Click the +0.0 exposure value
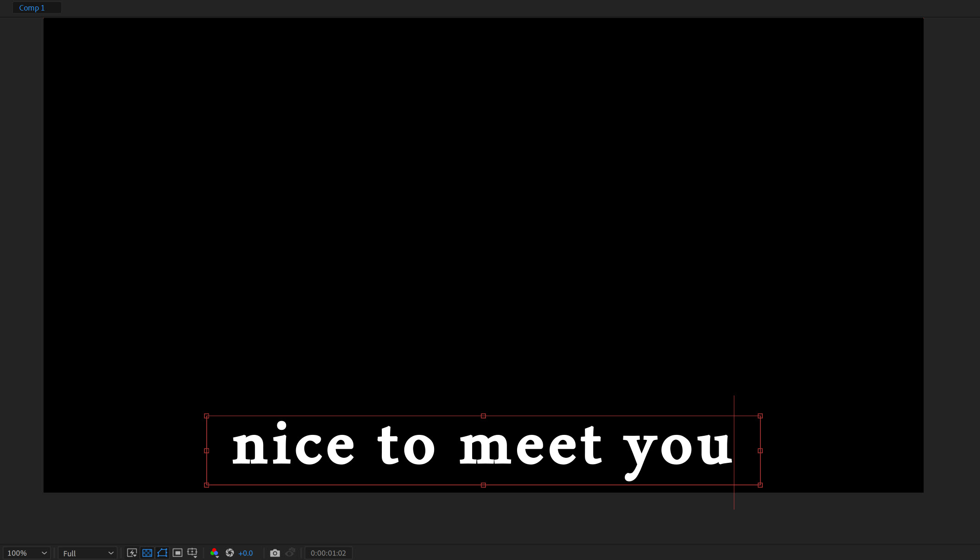 pos(246,553)
